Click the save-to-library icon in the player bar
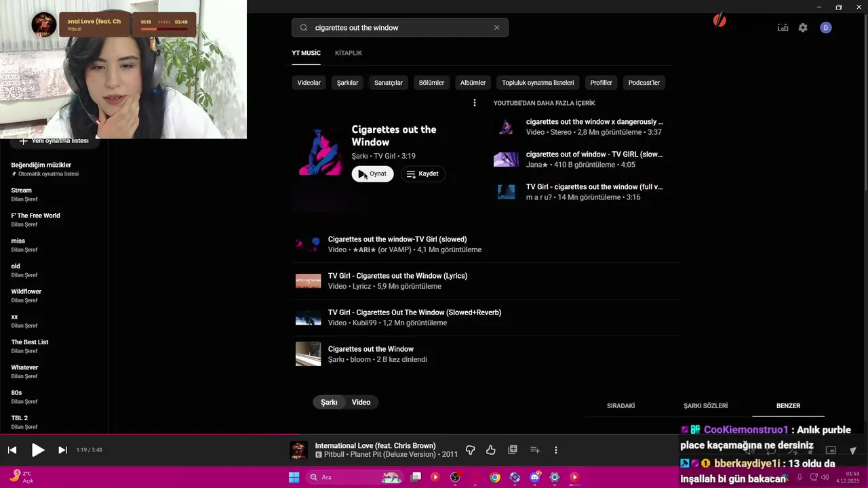This screenshot has width=868, height=488. (513, 450)
